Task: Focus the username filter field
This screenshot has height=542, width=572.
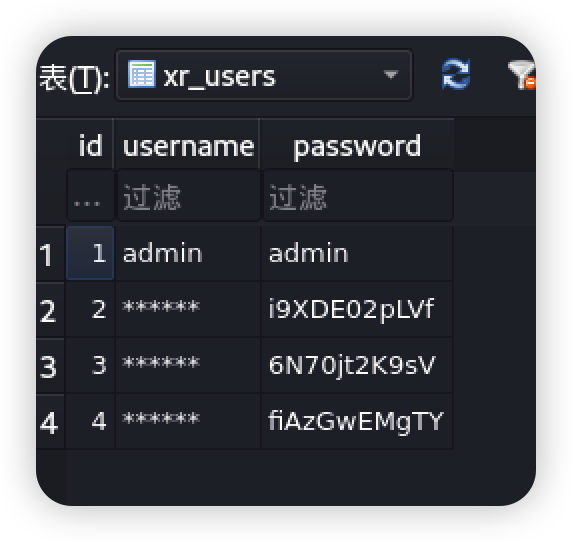Action: (189, 197)
